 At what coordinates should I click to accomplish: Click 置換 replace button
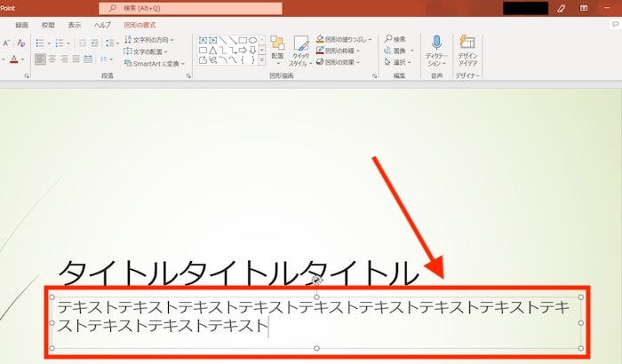[395, 51]
